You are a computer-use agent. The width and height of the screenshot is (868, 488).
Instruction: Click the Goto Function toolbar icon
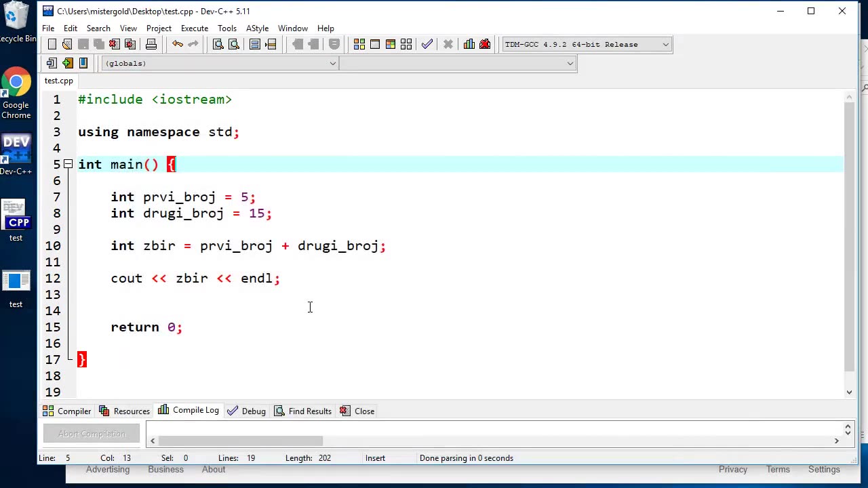(255, 44)
